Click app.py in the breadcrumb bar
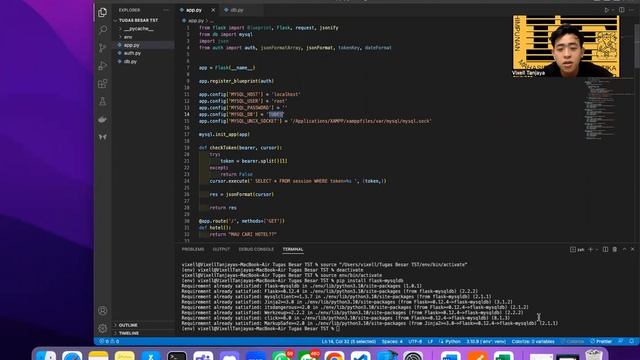The width and height of the screenshot is (640, 360). pos(196,20)
